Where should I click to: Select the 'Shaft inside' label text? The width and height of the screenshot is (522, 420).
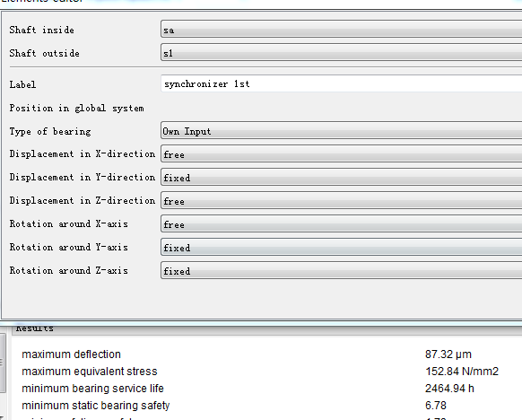pos(41,30)
